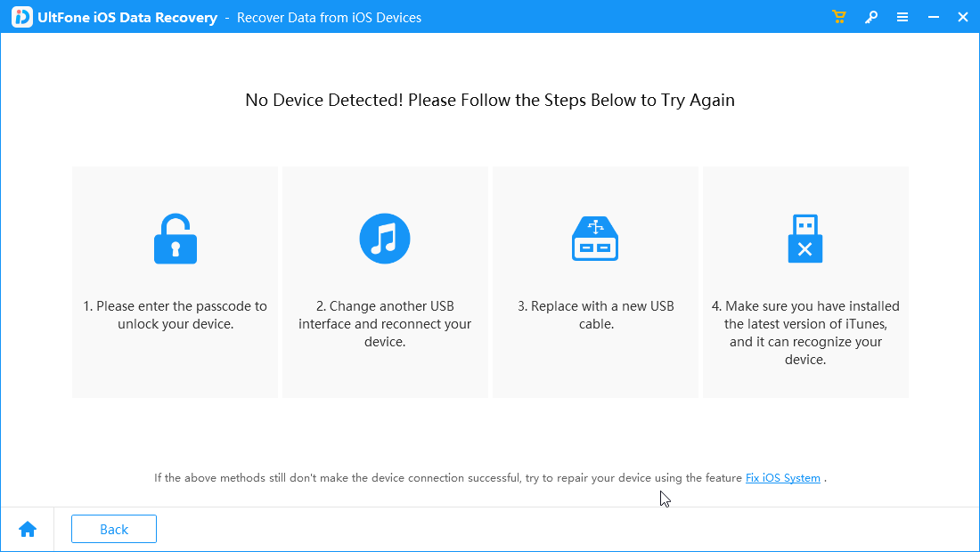Click the key icon to register the software

(x=870, y=17)
